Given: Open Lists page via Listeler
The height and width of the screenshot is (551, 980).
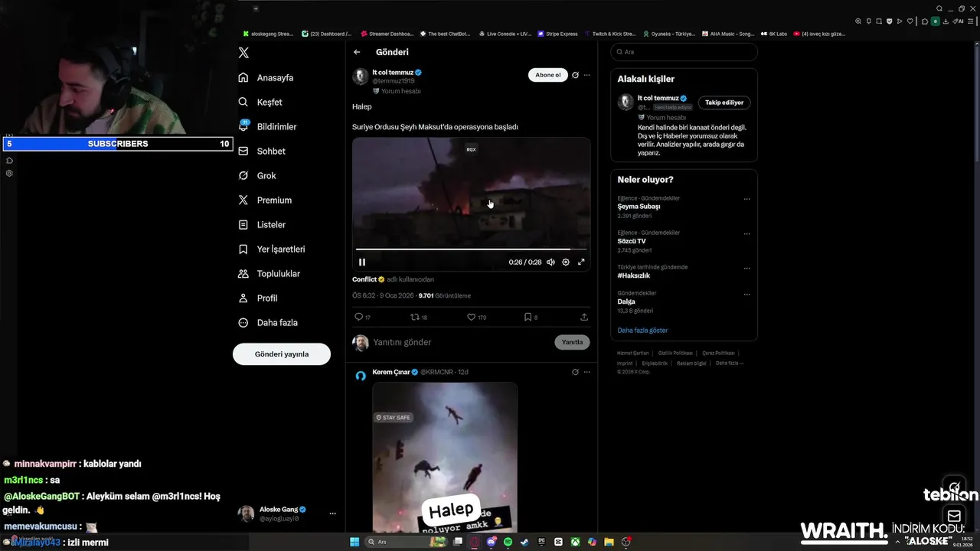Looking at the screenshot, I should click(262, 225).
